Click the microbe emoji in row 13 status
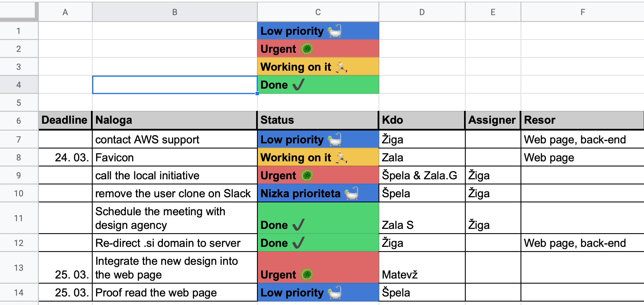 coord(307,274)
